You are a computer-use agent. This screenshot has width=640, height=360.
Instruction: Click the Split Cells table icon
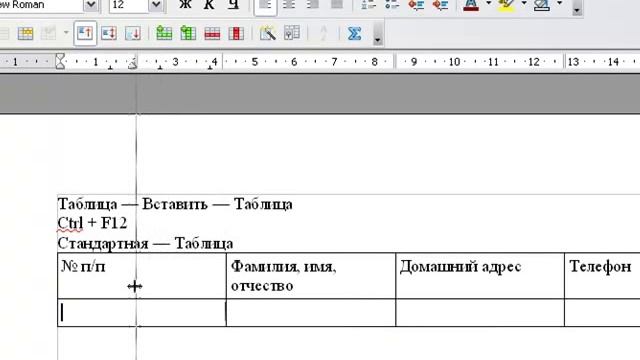[48, 33]
